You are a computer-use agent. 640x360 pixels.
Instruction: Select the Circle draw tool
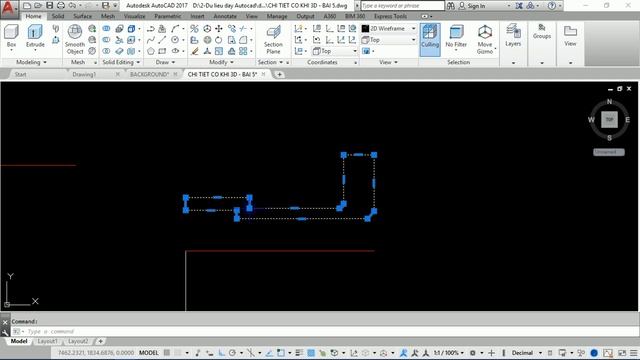click(x=175, y=40)
